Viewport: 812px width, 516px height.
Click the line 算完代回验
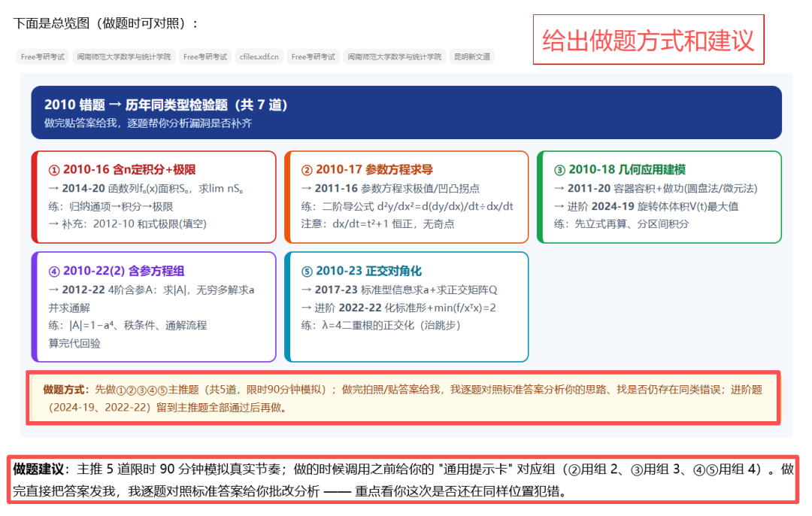click(x=74, y=343)
